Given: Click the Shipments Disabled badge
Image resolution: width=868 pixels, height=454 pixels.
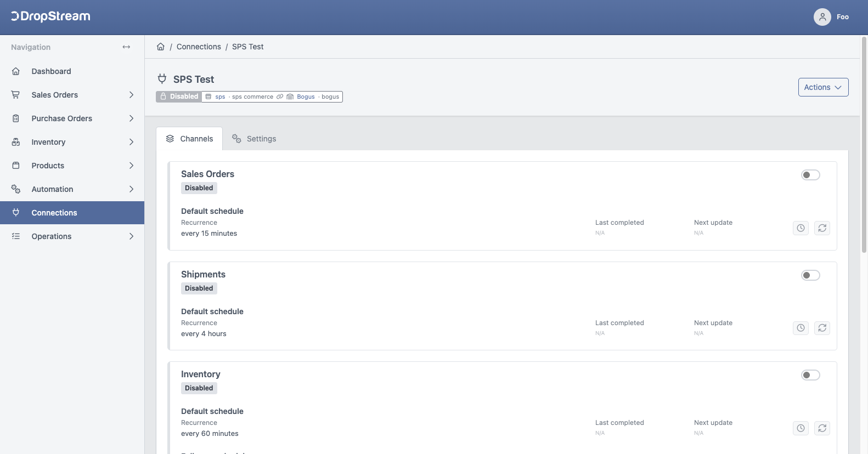Looking at the screenshot, I should pos(199,288).
